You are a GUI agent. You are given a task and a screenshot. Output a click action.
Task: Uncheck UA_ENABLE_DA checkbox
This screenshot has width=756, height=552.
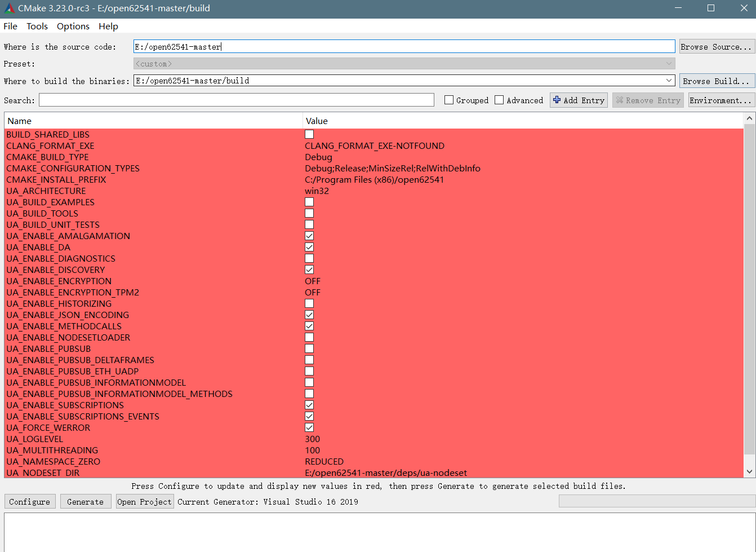(309, 247)
